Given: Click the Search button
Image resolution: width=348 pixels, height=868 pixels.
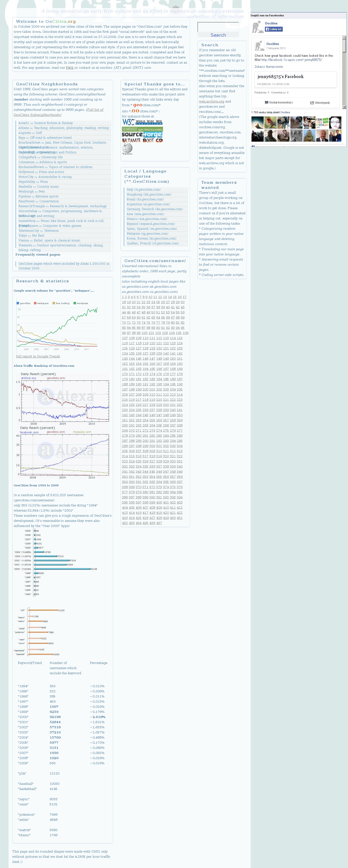Looking at the screenshot, I should tap(218, 35).
